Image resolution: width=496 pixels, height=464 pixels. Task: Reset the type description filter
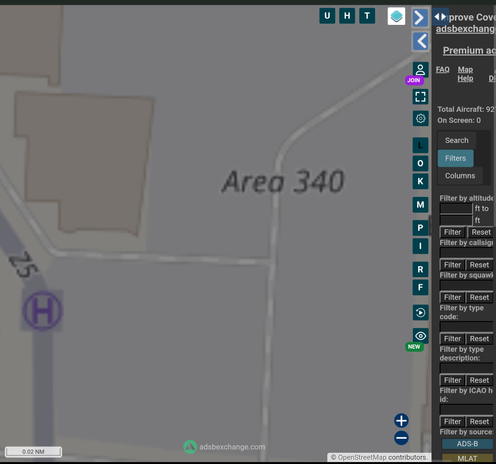[479, 380]
